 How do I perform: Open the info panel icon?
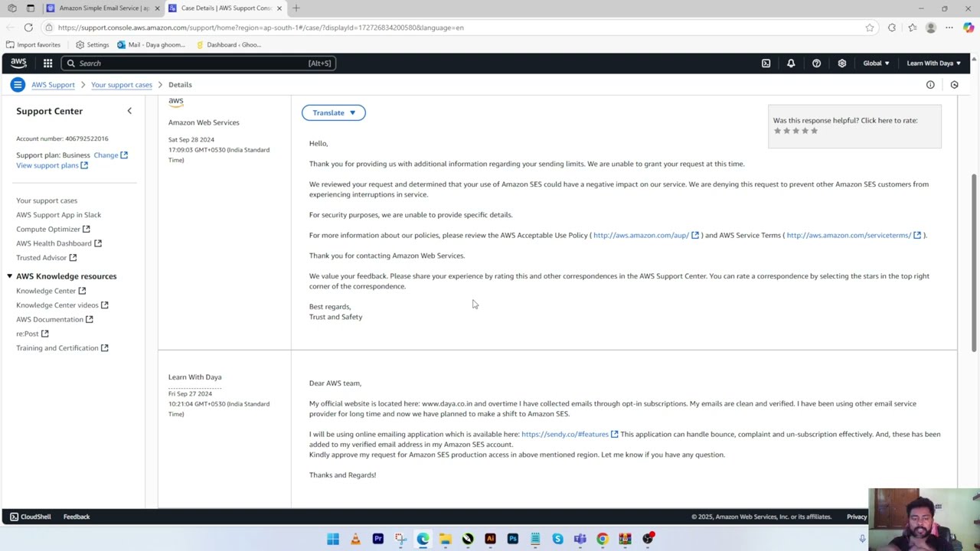click(930, 85)
